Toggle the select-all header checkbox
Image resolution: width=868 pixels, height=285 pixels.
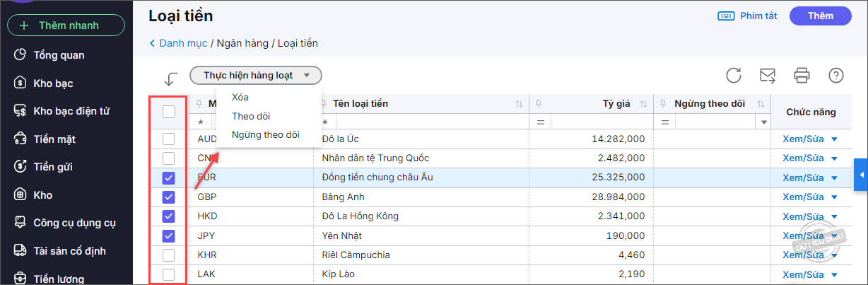169,111
